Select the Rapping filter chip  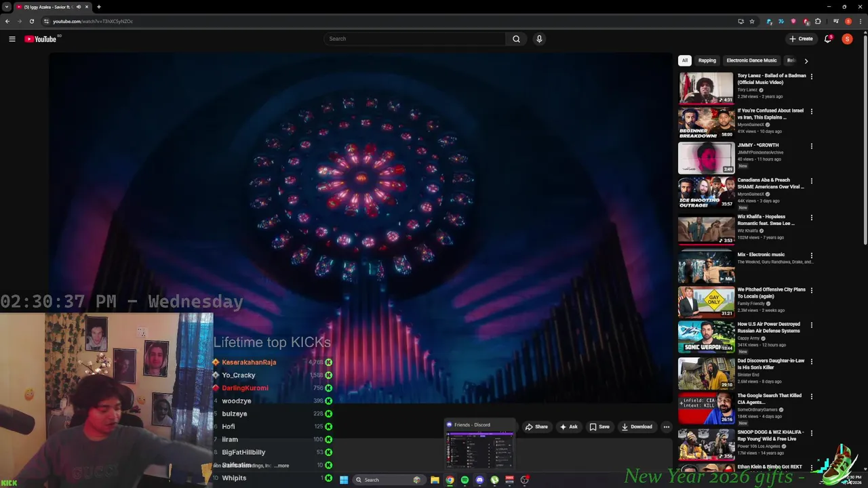(707, 60)
